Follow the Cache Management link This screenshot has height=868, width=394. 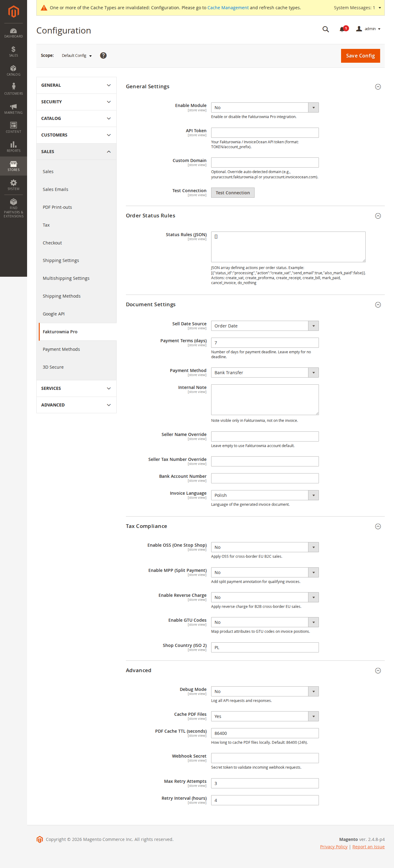pyautogui.click(x=228, y=8)
